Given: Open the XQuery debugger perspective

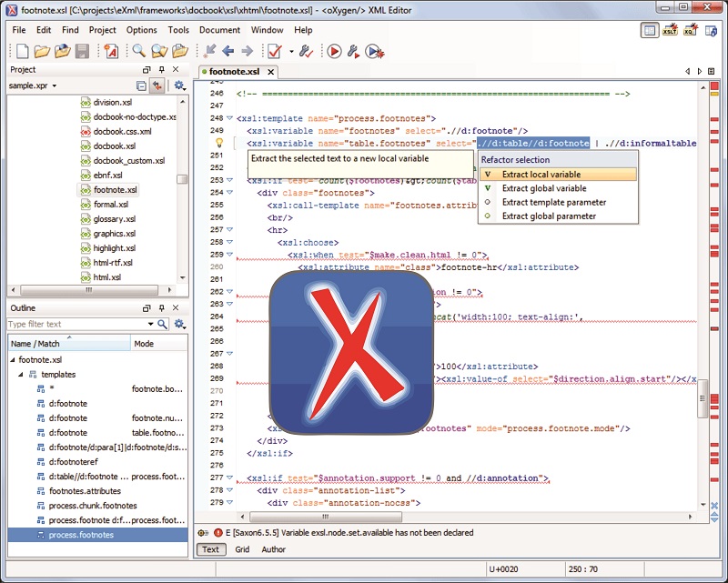Looking at the screenshot, I should 689,29.
